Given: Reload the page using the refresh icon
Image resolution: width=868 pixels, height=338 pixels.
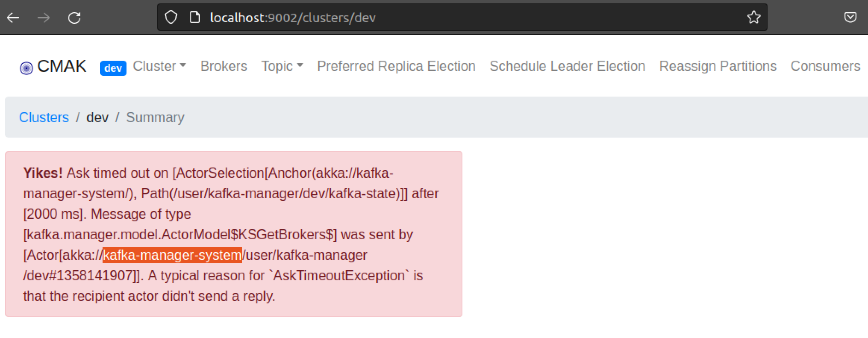Looking at the screenshot, I should click(x=74, y=18).
